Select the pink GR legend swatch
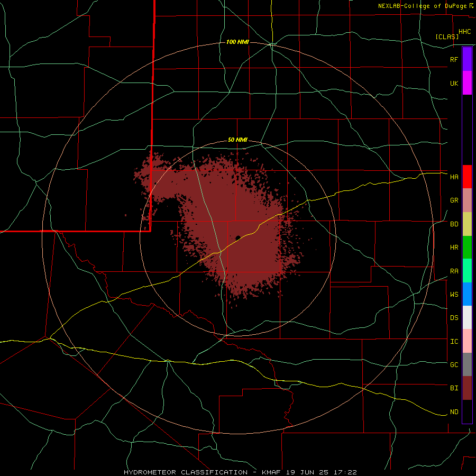476x476 pixels. pos(467,200)
